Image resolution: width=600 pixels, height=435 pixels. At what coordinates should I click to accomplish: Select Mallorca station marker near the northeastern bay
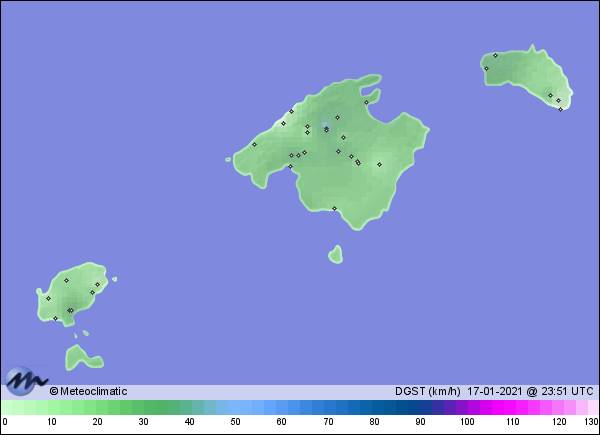[366, 102]
